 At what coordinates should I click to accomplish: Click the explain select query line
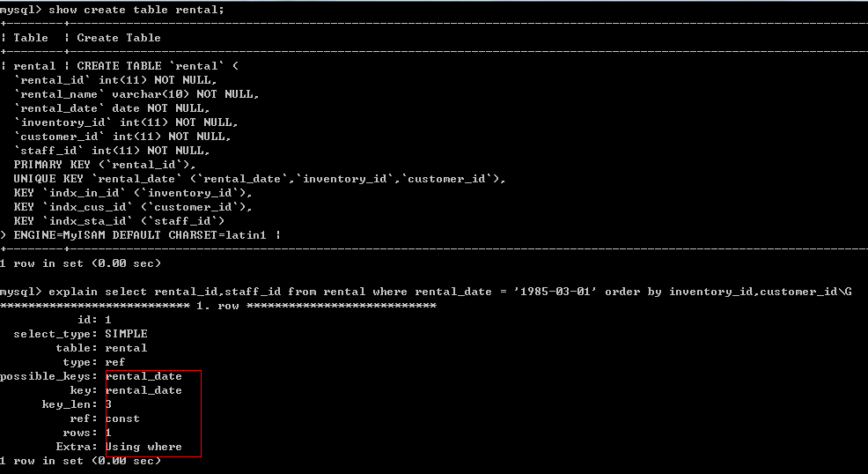pos(450,292)
